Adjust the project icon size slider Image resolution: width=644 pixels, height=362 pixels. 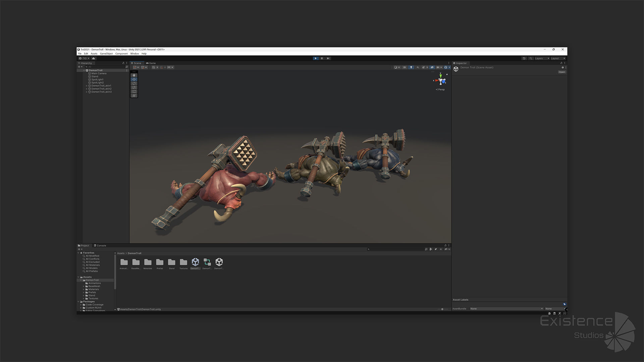443,309
